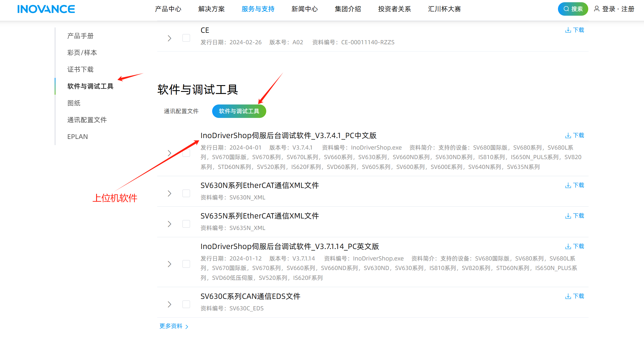
Task: Open SV635N系列EtherCAT通信XML文件 title
Action: pos(260,216)
